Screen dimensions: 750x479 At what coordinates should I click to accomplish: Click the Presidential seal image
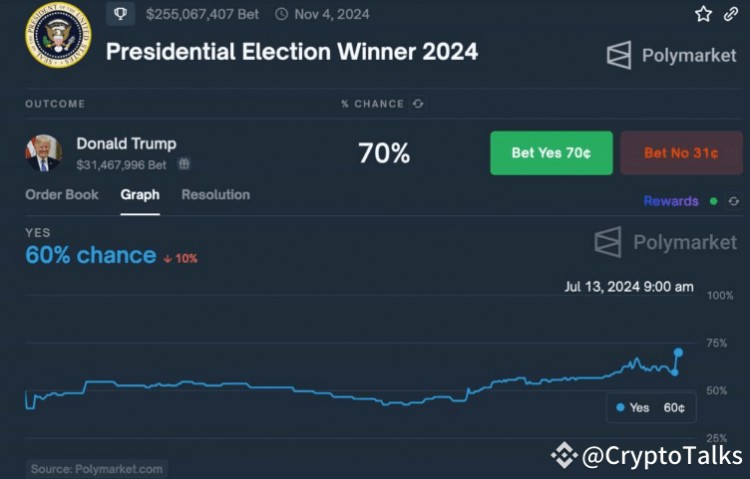[x=58, y=35]
